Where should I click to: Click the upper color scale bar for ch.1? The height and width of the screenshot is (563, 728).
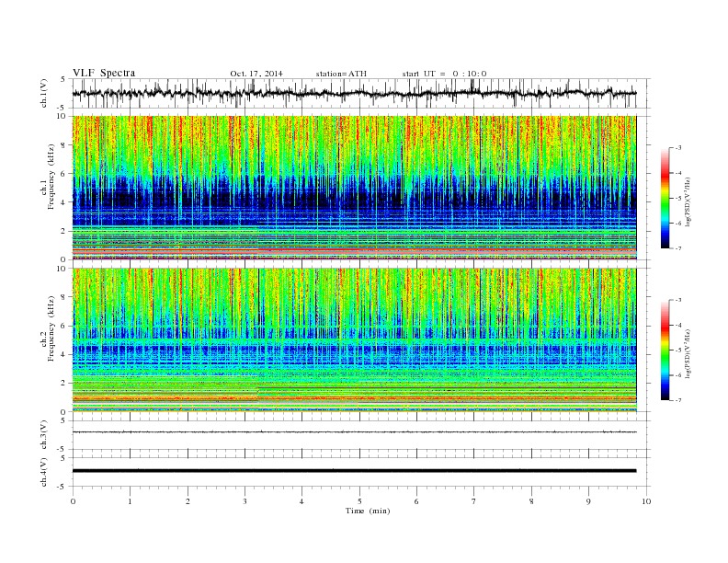665,198
